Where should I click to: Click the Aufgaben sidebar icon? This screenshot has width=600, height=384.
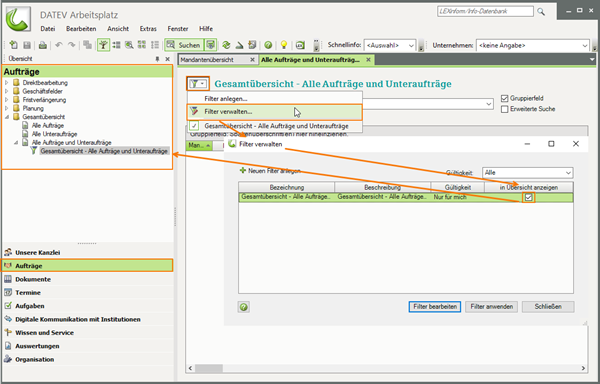(x=8, y=306)
